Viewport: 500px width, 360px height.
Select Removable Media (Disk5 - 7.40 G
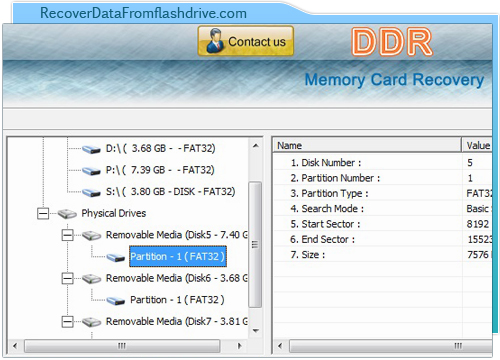(x=177, y=235)
